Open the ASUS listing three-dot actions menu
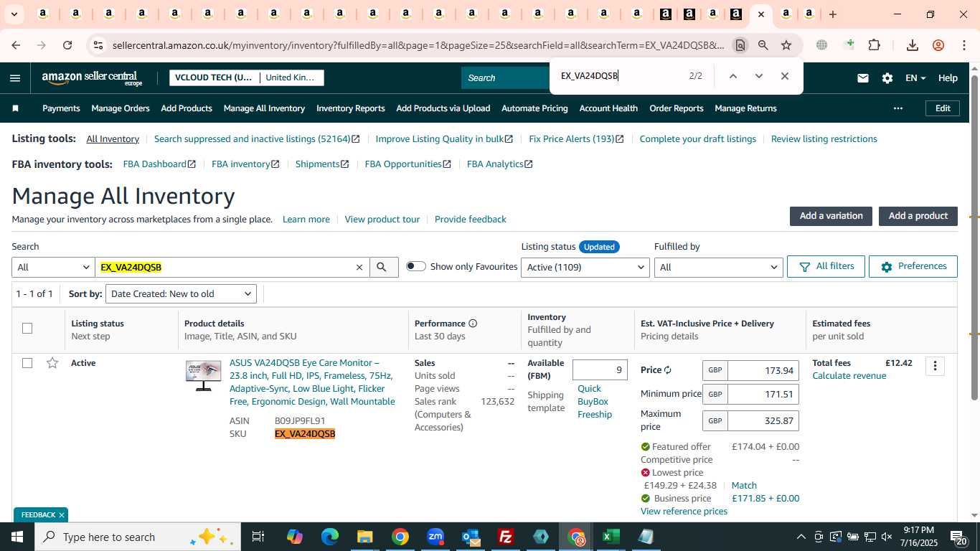Viewport: 980px width, 551px height. pos(934,366)
